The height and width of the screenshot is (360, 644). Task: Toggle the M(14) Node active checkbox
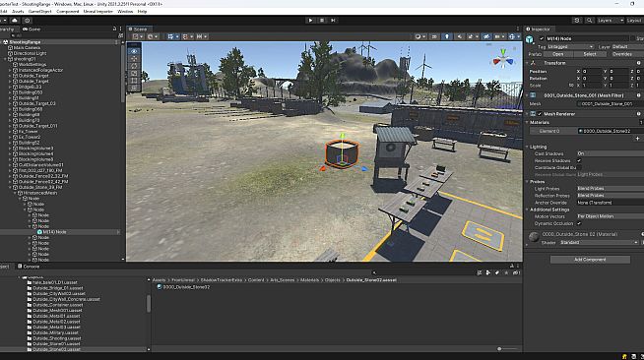coord(542,38)
